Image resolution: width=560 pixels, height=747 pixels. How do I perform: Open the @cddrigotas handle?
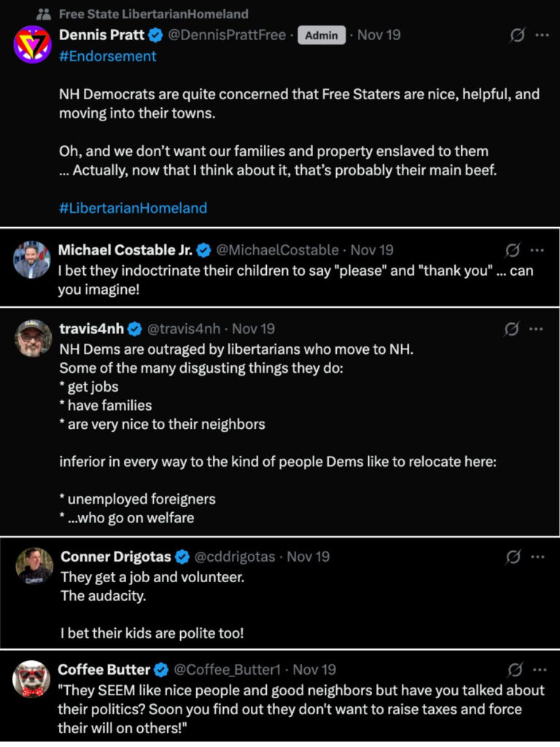(x=234, y=557)
